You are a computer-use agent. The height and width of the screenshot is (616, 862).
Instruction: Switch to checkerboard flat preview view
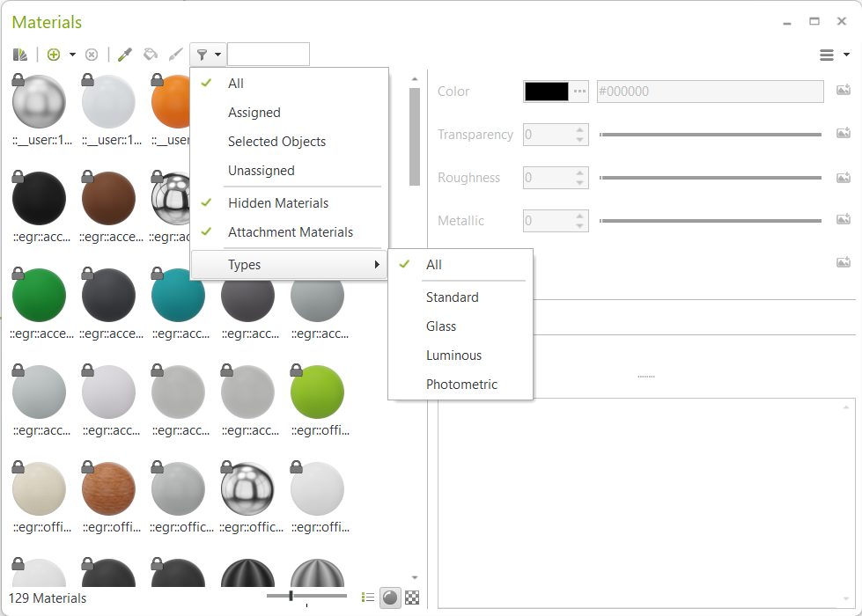click(411, 598)
